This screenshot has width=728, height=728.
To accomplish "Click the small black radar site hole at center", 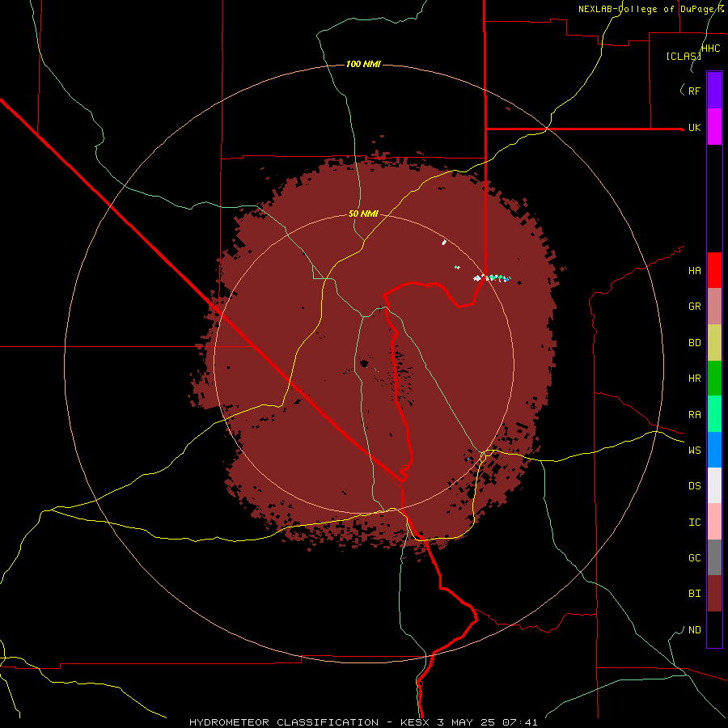I will click(364, 363).
